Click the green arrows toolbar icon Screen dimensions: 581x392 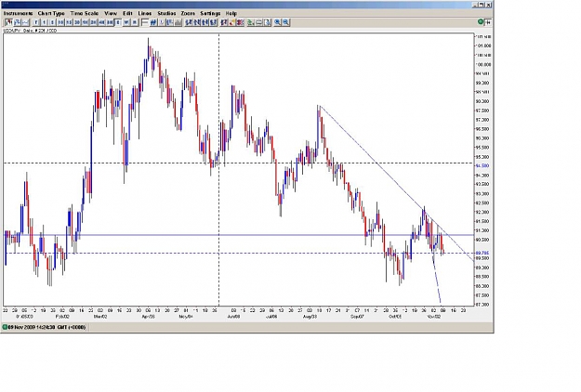point(250,22)
